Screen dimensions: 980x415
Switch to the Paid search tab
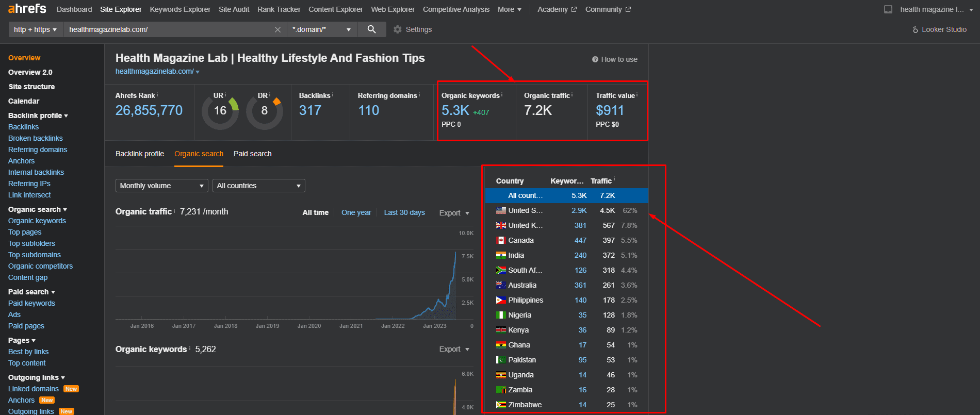tap(253, 154)
